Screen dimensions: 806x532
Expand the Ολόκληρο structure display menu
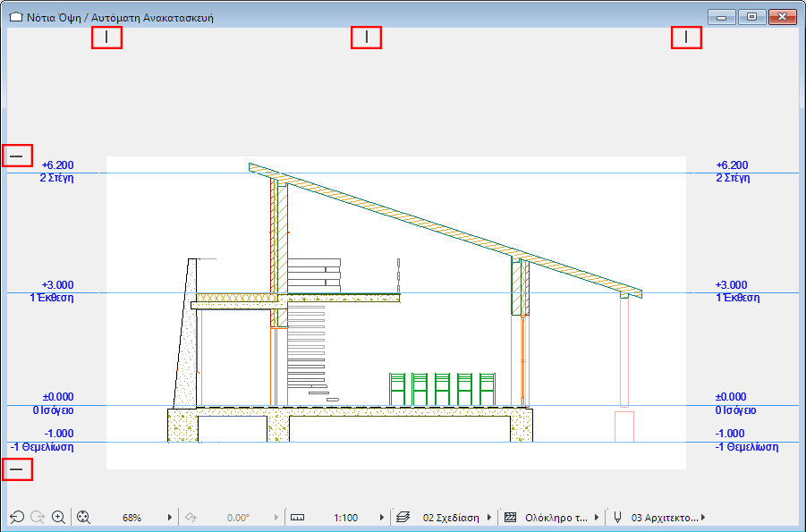point(597,518)
